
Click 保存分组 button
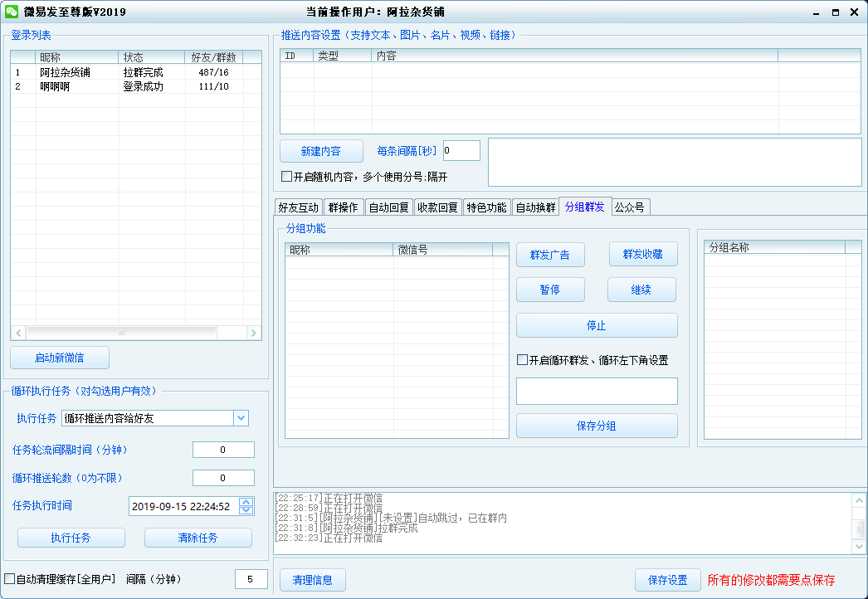(596, 426)
